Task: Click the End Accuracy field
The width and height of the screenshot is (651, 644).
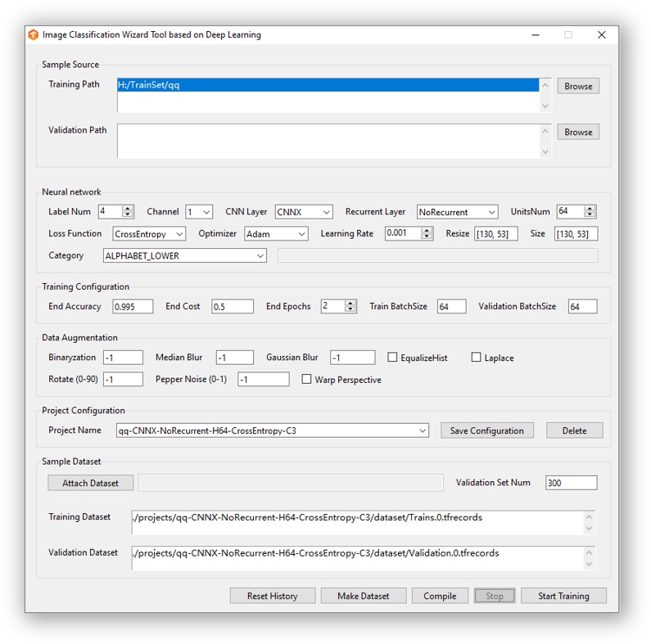Action: pos(133,307)
